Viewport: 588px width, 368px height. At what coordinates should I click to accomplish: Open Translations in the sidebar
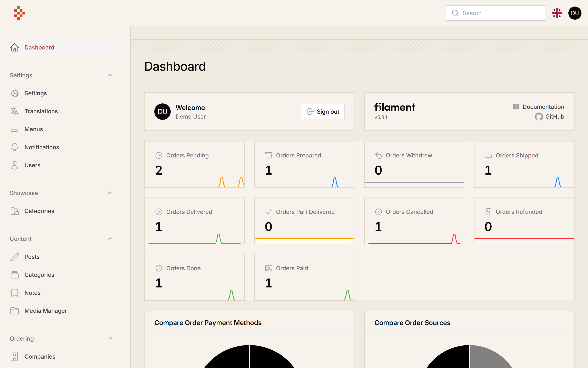point(62,111)
